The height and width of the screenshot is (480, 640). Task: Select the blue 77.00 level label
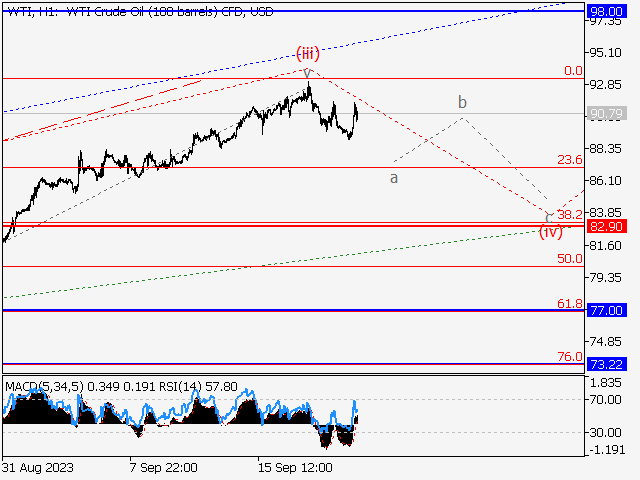click(x=607, y=311)
